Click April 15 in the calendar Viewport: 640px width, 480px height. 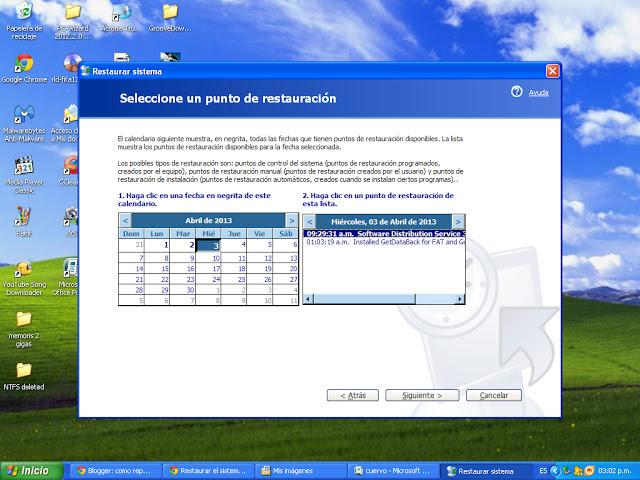[x=157, y=269]
